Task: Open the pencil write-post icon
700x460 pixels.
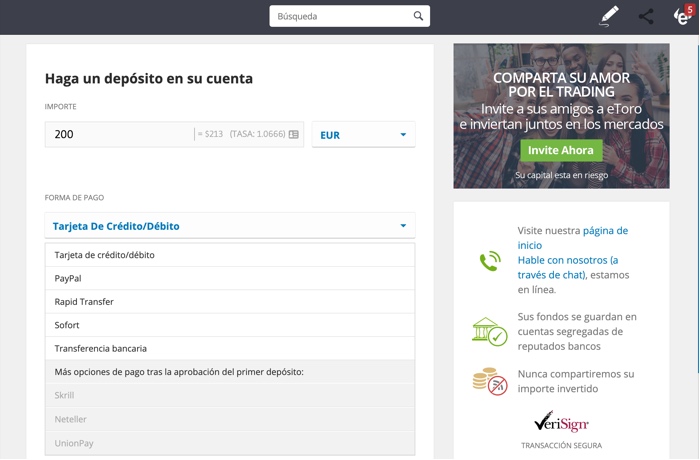Action: pyautogui.click(x=609, y=16)
